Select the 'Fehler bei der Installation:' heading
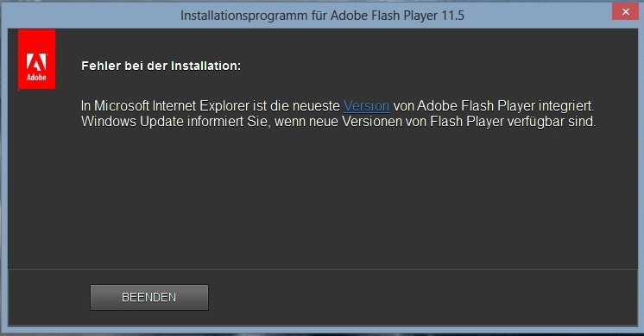This screenshot has width=644, height=336. (x=161, y=66)
